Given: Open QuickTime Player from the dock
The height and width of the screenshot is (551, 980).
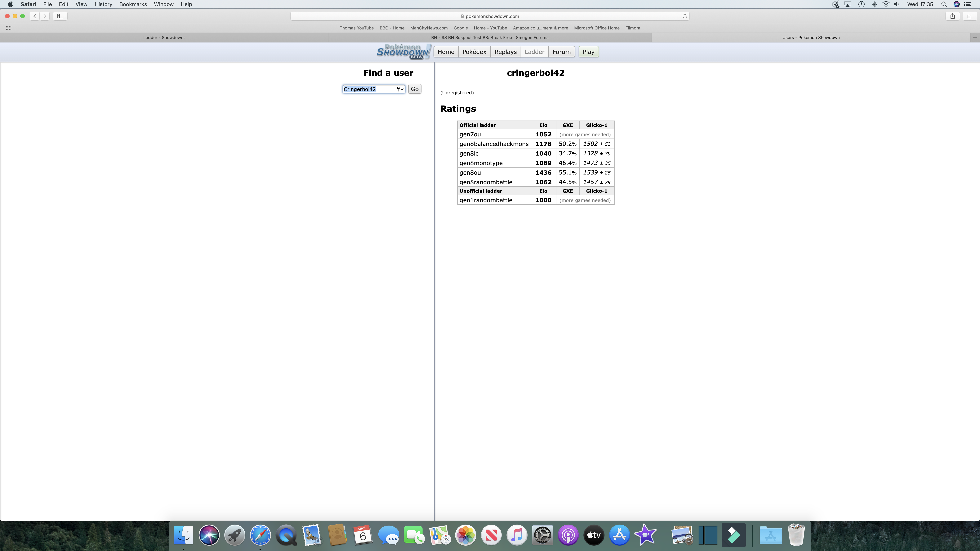Looking at the screenshot, I should tap(286, 535).
